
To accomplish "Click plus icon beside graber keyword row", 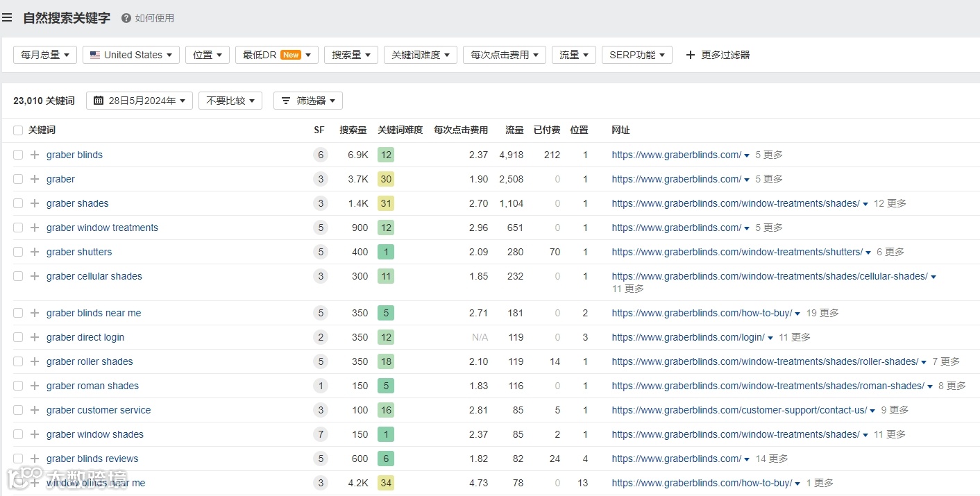I will [x=35, y=179].
